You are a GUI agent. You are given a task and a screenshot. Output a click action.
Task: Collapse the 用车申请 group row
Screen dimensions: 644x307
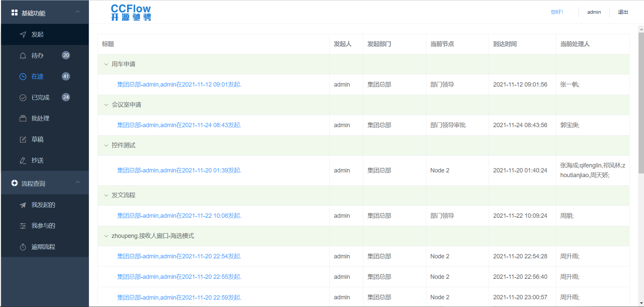tap(106, 64)
